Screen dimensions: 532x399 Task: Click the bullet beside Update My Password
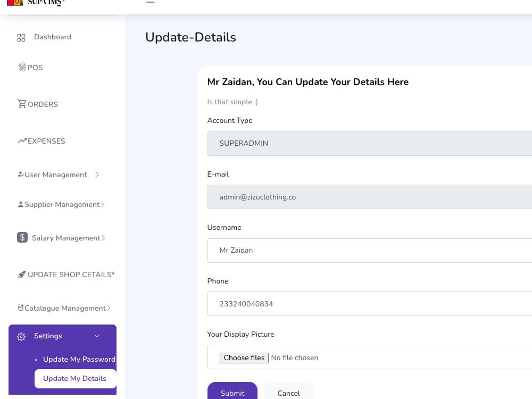(36, 360)
